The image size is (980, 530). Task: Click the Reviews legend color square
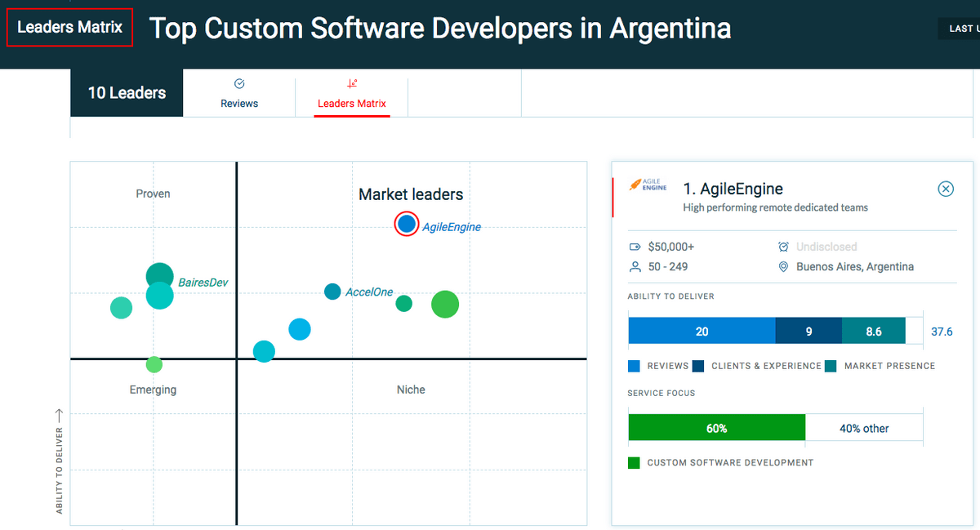click(x=634, y=366)
